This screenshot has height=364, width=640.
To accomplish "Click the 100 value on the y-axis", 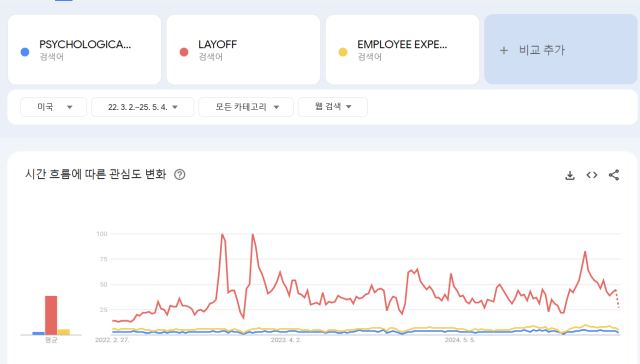I will point(102,234).
